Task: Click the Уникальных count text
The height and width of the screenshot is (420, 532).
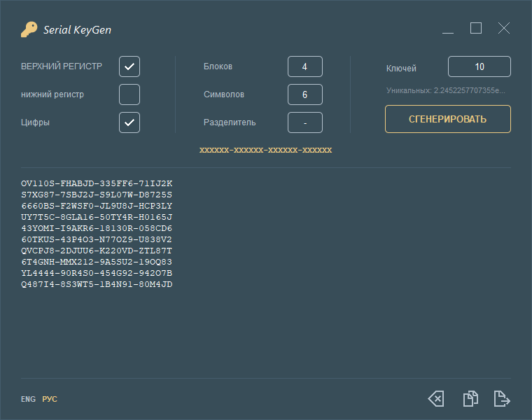Action: click(x=445, y=90)
